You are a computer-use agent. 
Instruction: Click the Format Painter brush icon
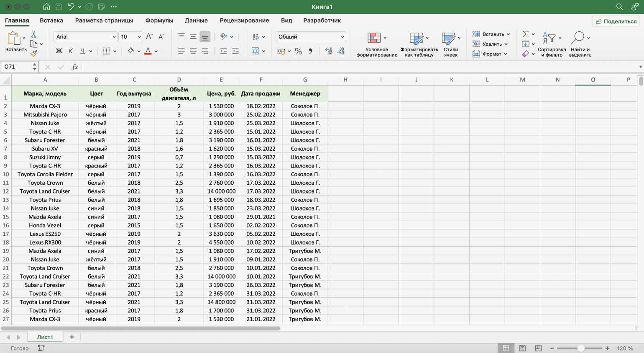point(34,53)
